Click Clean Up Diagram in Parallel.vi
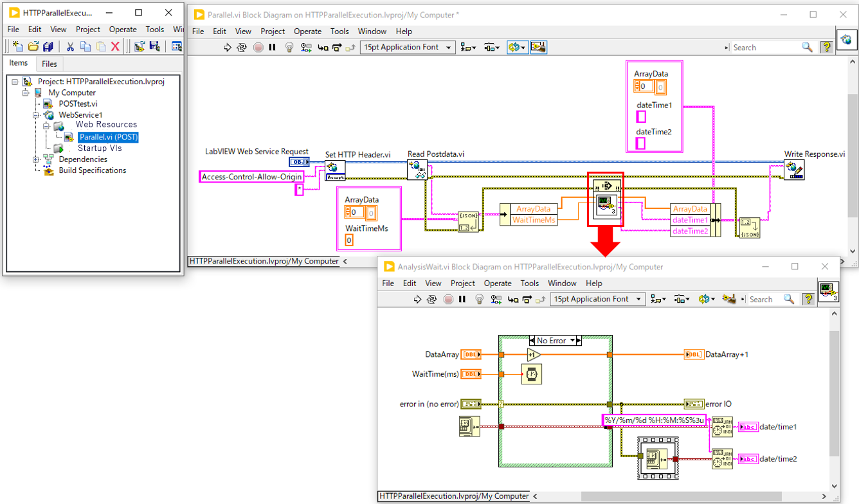The height and width of the screenshot is (504, 859). point(539,47)
